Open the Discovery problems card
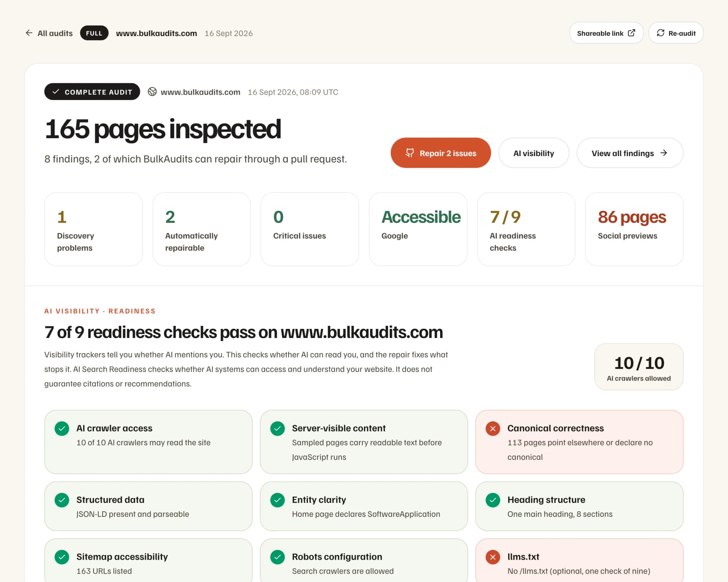The width and height of the screenshot is (728, 582). point(93,229)
